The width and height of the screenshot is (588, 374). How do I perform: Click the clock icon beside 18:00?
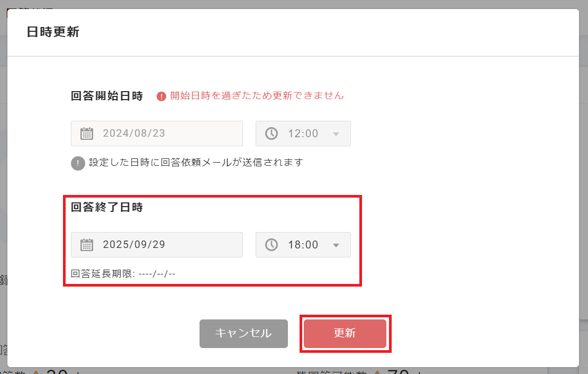[271, 245]
